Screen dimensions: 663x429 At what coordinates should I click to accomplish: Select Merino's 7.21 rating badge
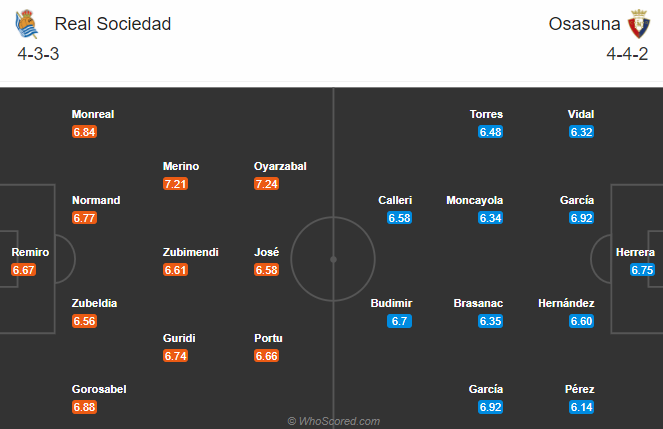pos(175,184)
